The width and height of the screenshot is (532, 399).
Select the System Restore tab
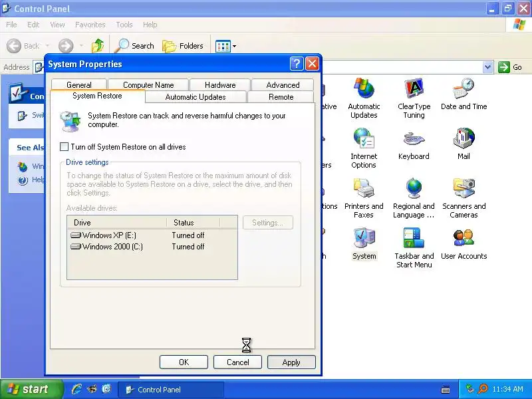tap(97, 96)
